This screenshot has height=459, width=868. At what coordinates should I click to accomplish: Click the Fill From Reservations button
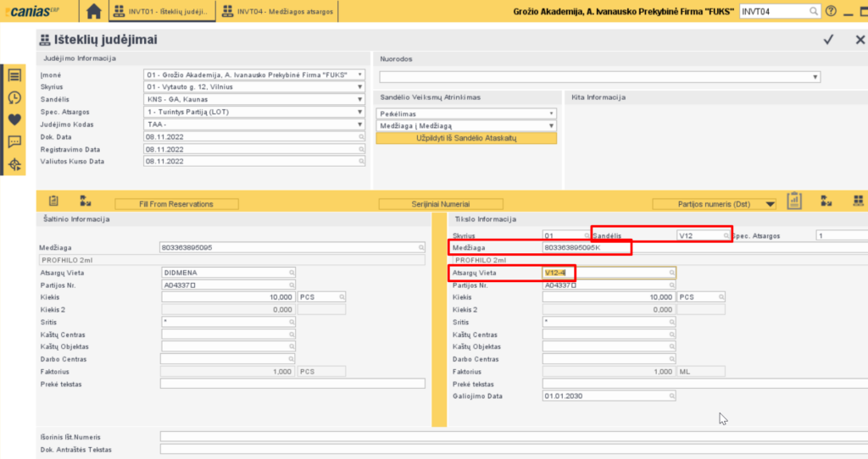[x=176, y=204]
